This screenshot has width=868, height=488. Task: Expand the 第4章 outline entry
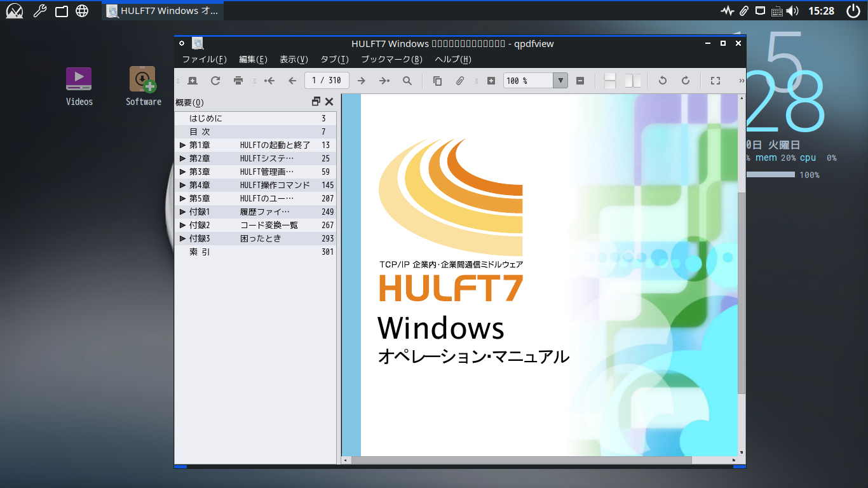click(x=183, y=185)
